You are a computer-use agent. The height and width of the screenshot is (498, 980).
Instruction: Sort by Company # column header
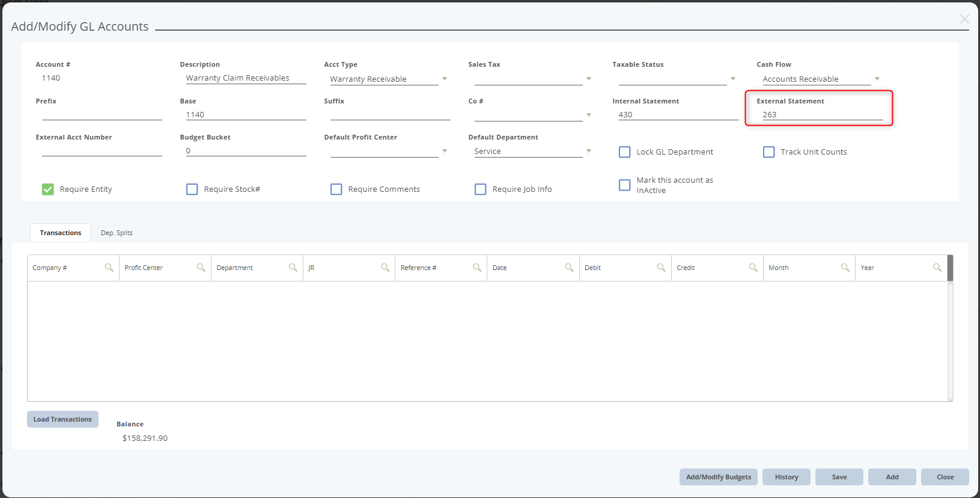50,268
